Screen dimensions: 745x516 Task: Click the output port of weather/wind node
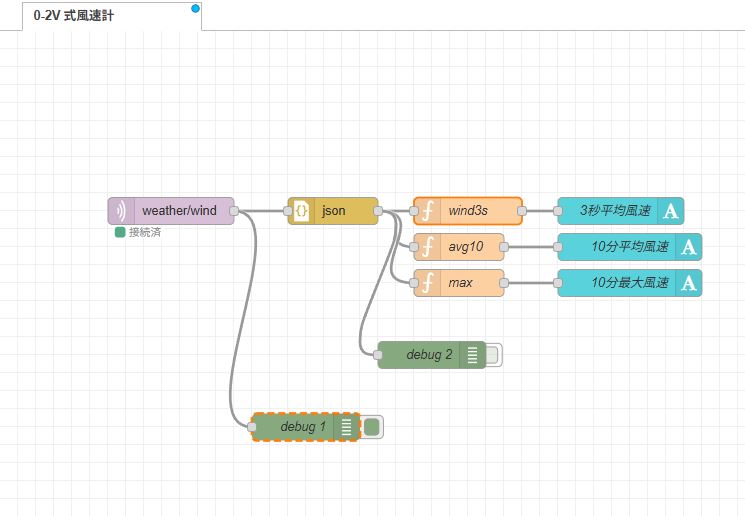tap(234, 211)
